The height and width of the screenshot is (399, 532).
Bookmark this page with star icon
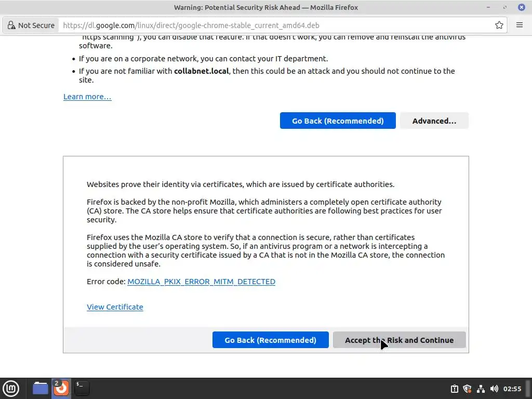[x=499, y=25]
